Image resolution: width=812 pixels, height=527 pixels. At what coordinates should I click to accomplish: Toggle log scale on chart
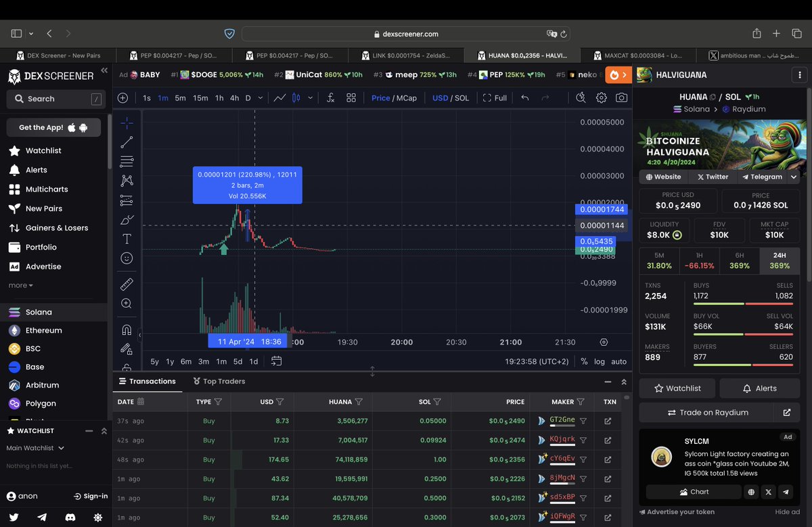tap(600, 361)
